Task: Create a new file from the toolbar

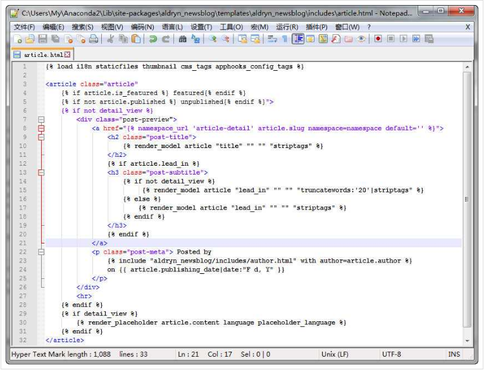Action: [18, 39]
